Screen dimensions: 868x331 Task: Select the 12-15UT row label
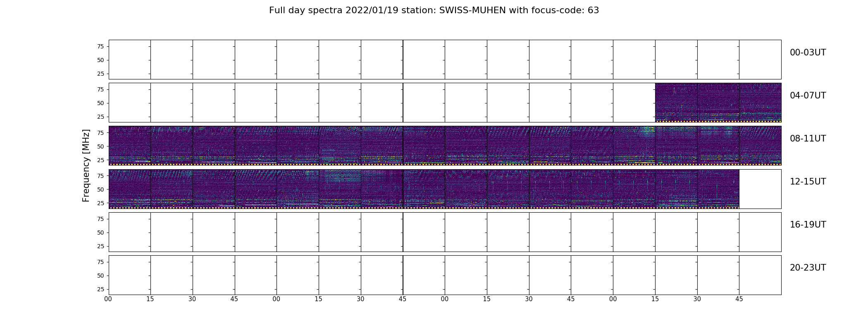[x=808, y=182]
